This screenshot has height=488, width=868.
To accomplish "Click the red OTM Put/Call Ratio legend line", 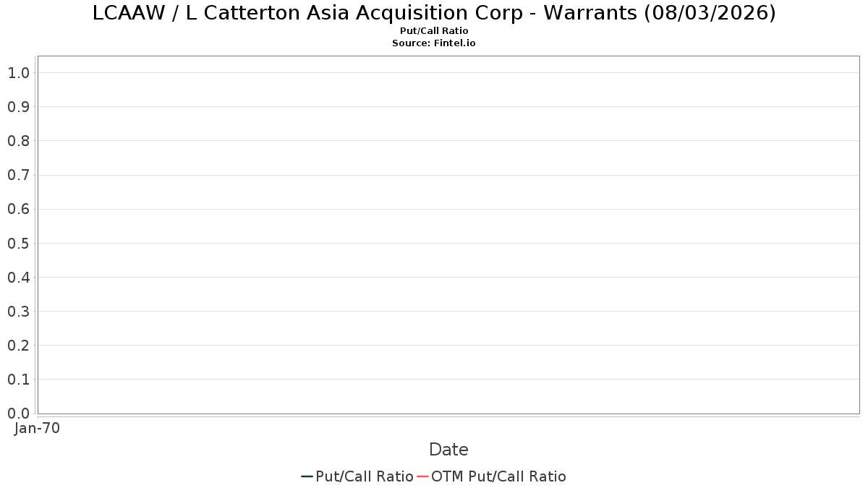I will tap(423, 476).
